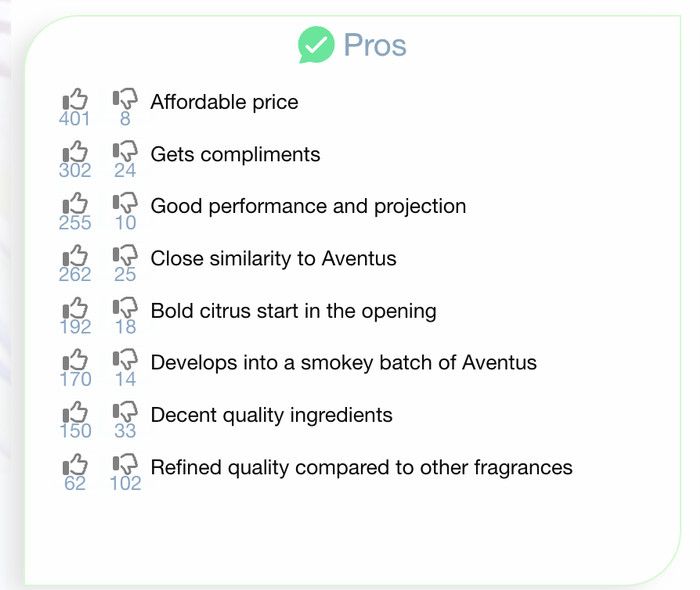Select the Pros heading text
This screenshot has width=700, height=590.
(x=375, y=45)
